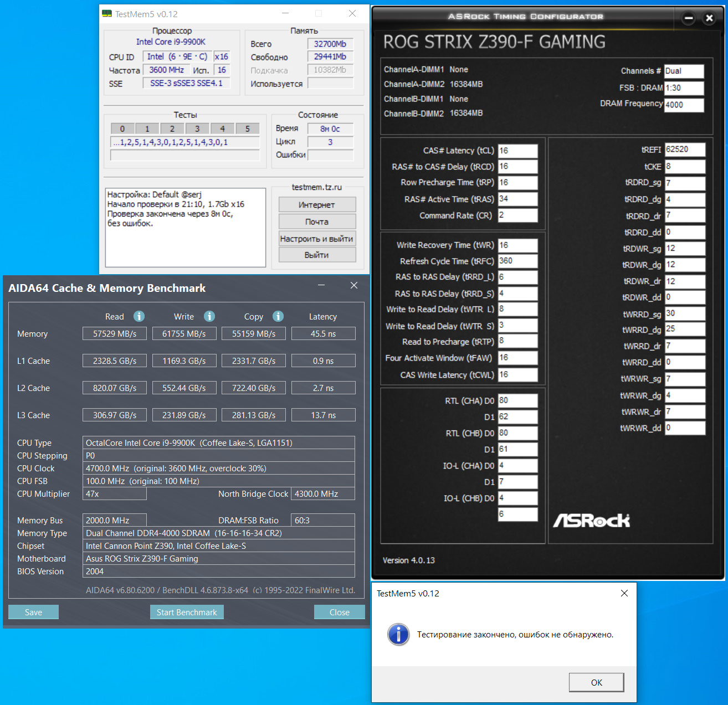Click the L1 Cache Read value 2328.5 GB/s
Screen dimensions: 728x705
(x=115, y=361)
